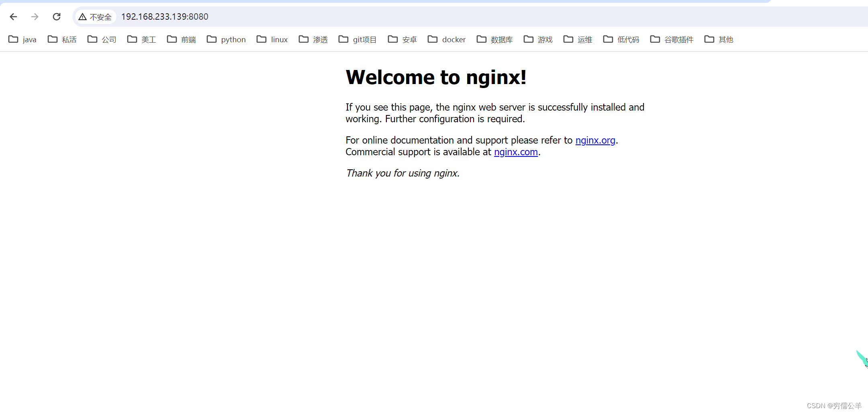Open the 数据库 bookmark folder
This screenshot has width=868, height=413.
(495, 39)
